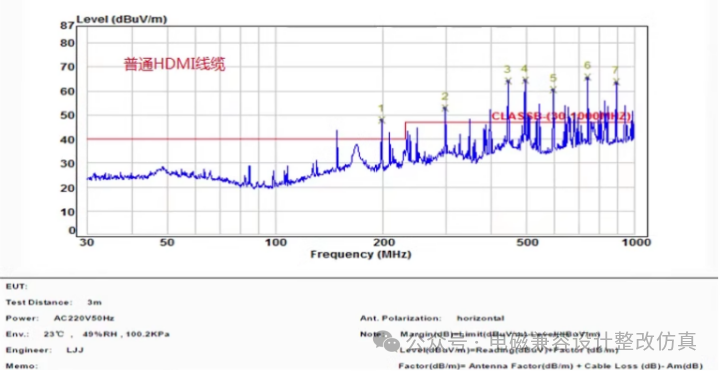Select the peak marker labeled 6
Image resolution: width=720 pixels, height=371 pixels.
pyautogui.click(x=587, y=77)
